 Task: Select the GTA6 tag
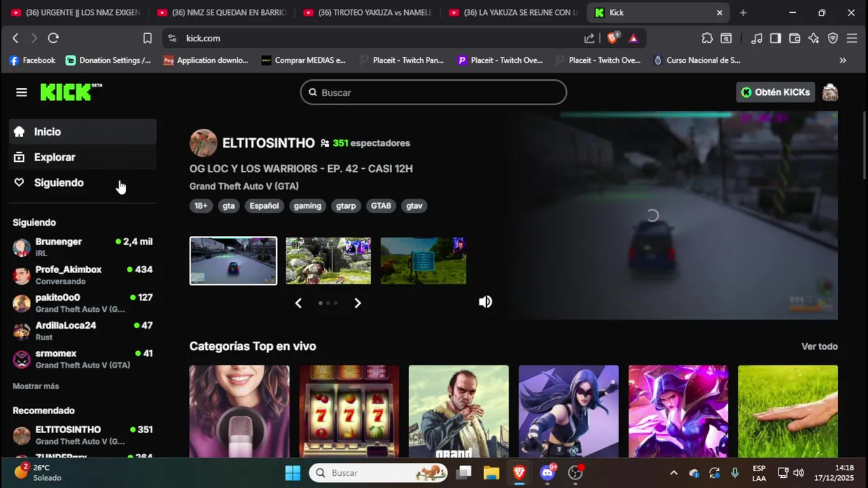[x=381, y=206]
